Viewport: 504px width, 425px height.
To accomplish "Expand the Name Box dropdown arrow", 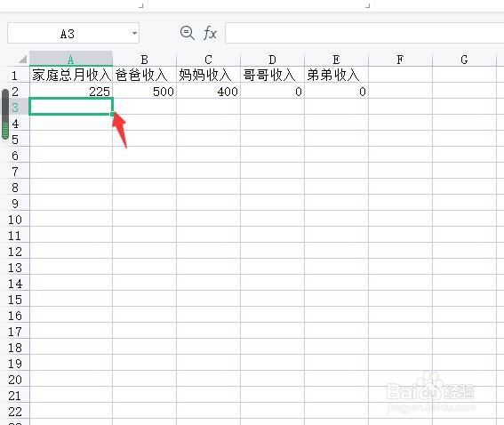I will coord(134,33).
